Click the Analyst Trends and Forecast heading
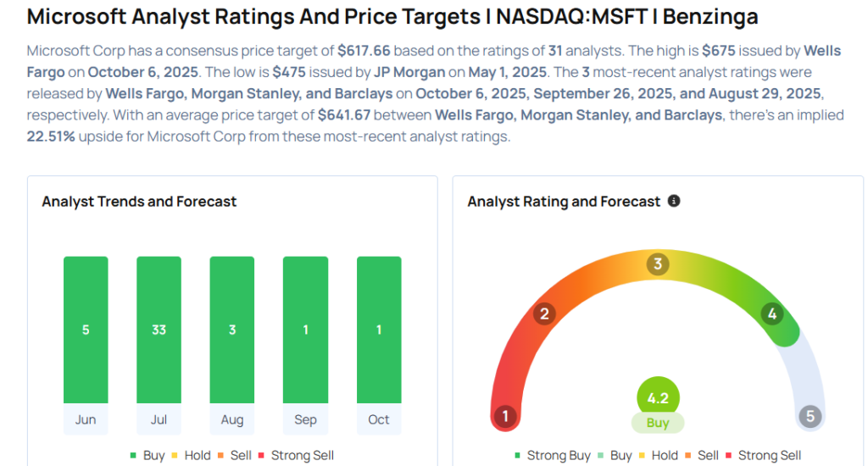 pyautogui.click(x=139, y=202)
